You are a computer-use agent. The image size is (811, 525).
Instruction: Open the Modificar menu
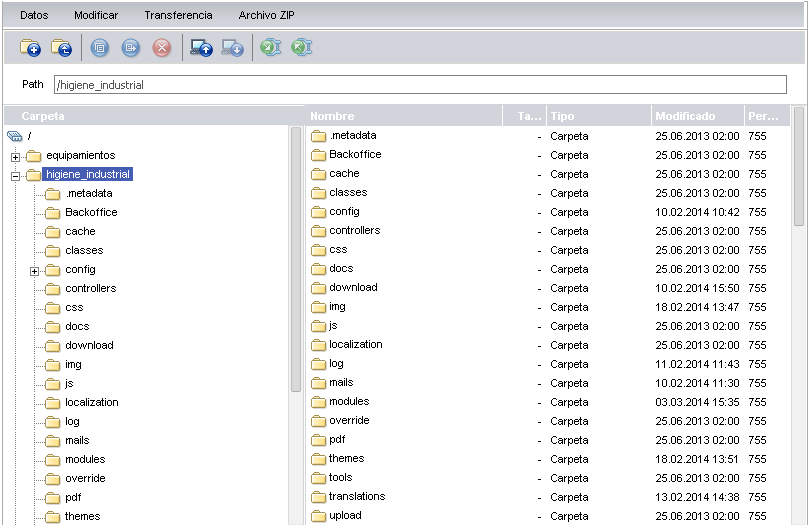click(96, 15)
